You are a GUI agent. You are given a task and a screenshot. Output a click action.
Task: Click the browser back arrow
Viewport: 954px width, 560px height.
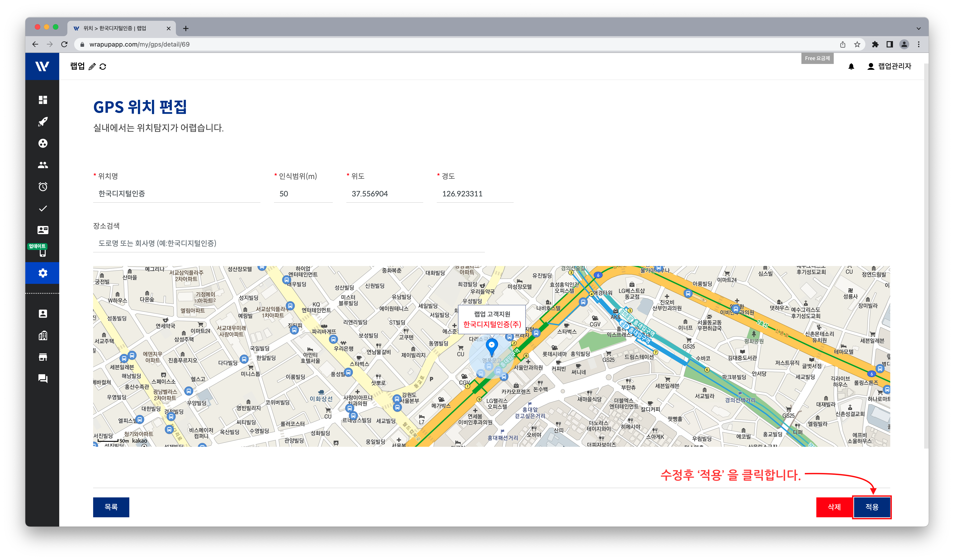pos(35,44)
